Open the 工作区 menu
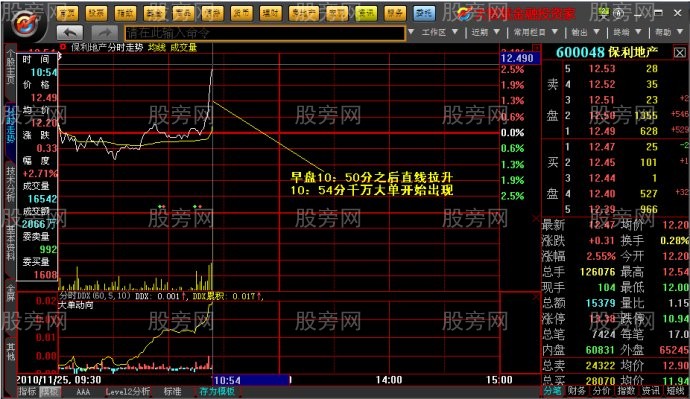Image resolution: width=690 pixels, height=399 pixels. 433,32
